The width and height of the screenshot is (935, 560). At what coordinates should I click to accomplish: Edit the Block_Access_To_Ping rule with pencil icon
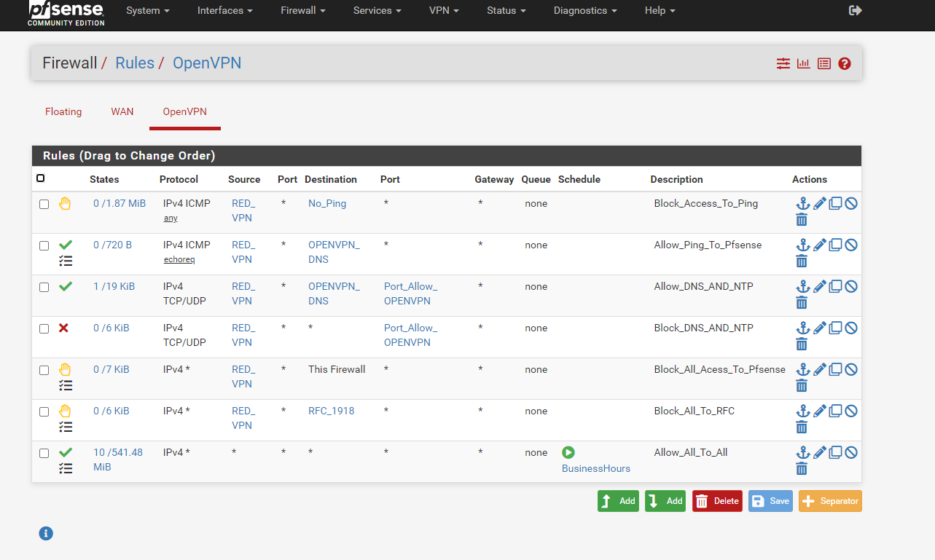pos(820,203)
